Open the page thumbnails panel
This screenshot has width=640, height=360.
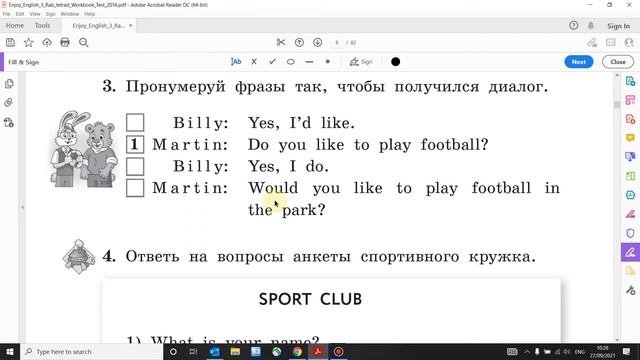tap(9, 84)
